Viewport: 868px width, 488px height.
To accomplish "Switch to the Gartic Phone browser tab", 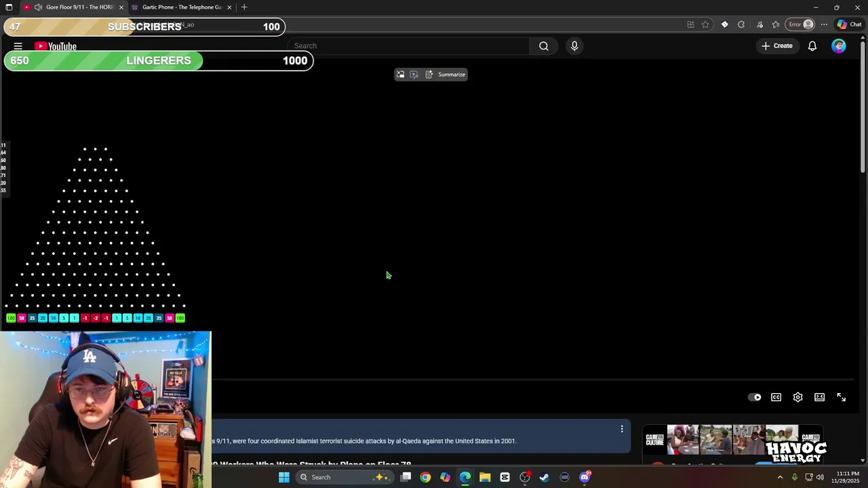I will pyautogui.click(x=182, y=7).
